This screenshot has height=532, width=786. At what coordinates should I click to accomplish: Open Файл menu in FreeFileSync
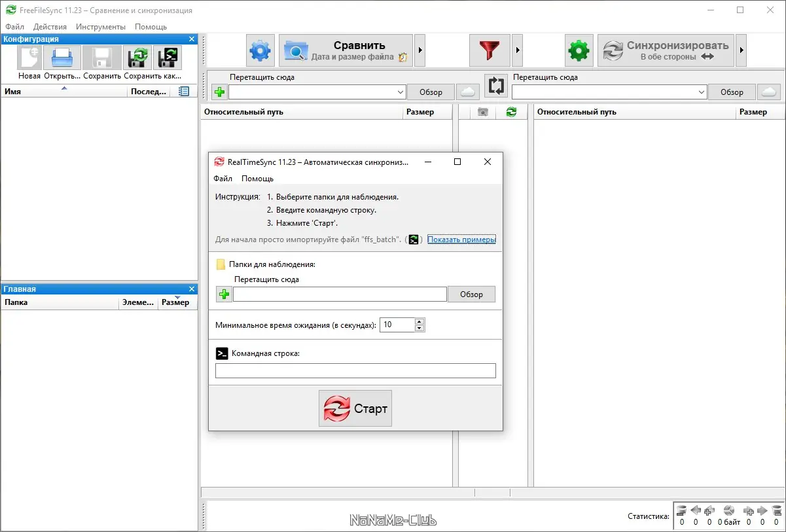click(14, 27)
